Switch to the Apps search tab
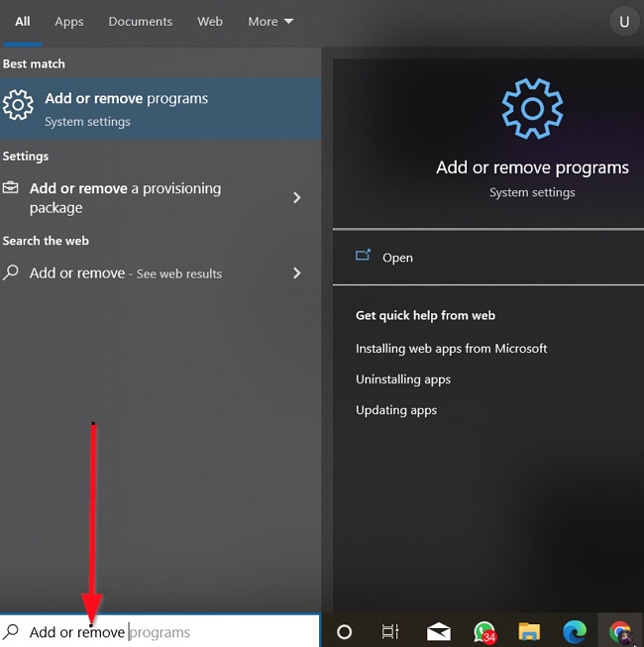Viewport: 644px width, 647px height. [x=69, y=22]
